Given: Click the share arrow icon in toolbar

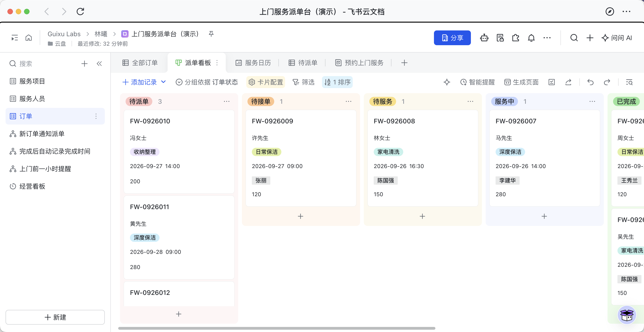Looking at the screenshot, I should tap(568, 82).
